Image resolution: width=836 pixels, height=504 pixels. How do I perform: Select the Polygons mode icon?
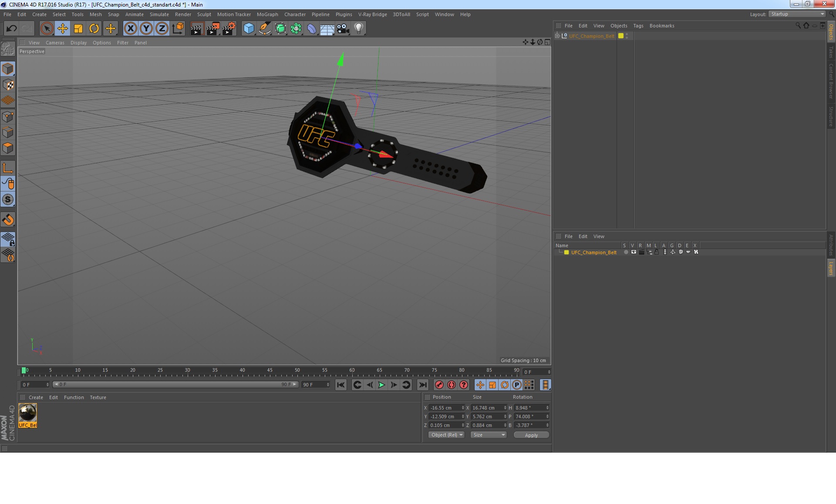[8, 148]
